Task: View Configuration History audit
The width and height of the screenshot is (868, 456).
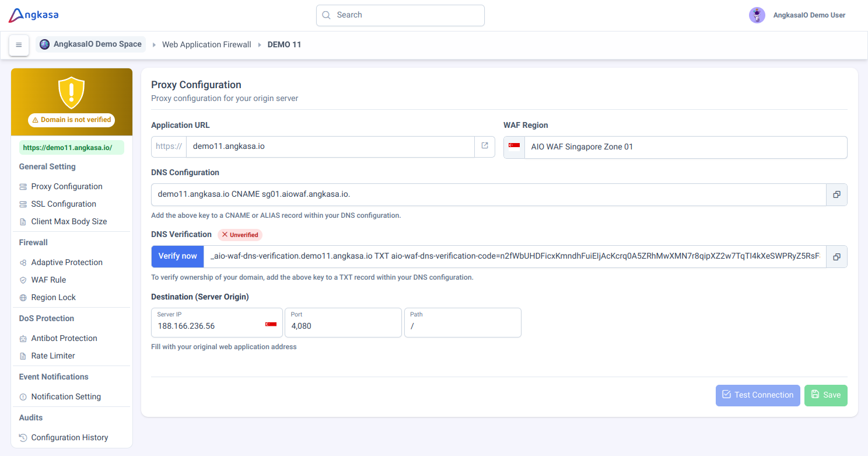Action: coord(71,438)
